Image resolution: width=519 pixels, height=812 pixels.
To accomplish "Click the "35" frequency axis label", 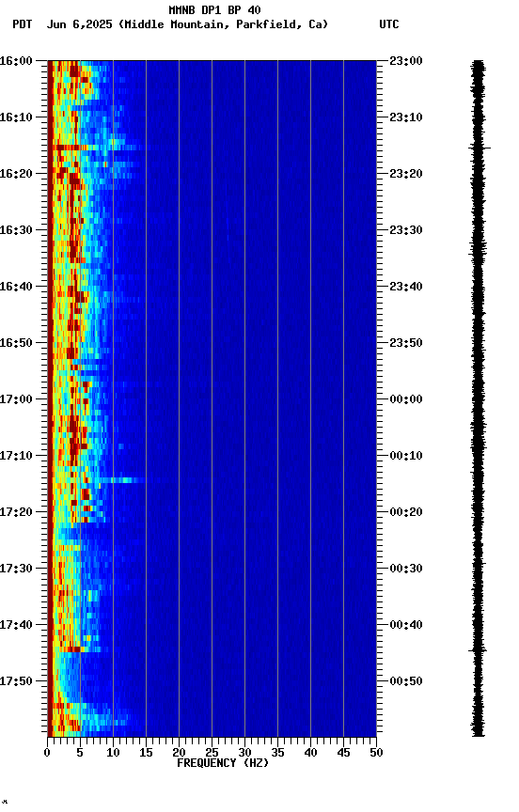I will point(277,753).
